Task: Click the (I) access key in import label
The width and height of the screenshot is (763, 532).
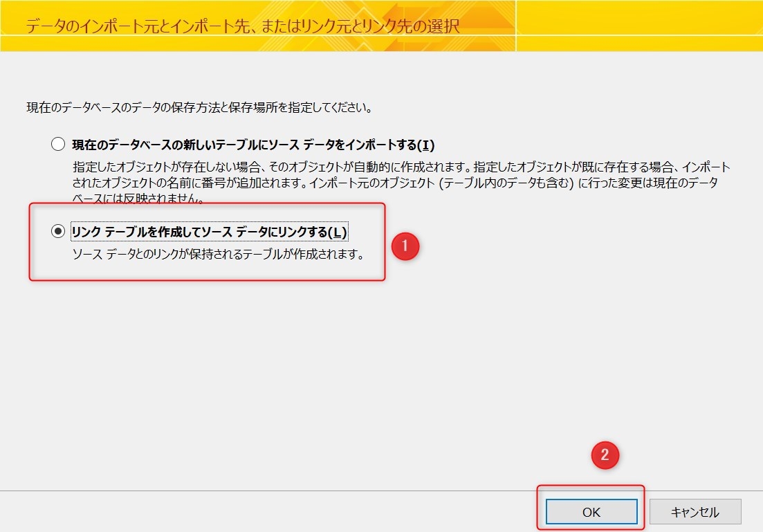Action: coord(426,145)
